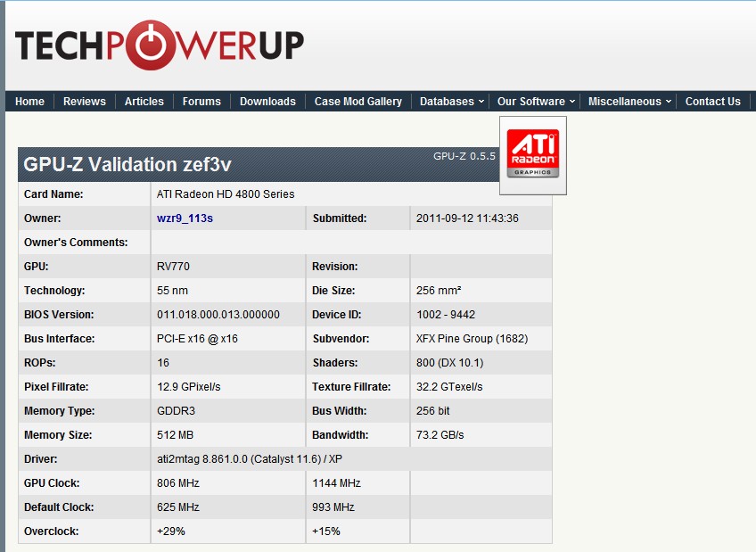Image resolution: width=756 pixels, height=552 pixels.
Task: Click bus width 256 bit
Action: pyautogui.click(x=432, y=411)
